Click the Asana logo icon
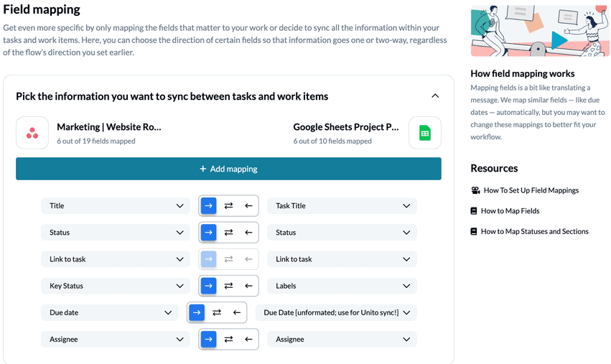The height and width of the screenshot is (364, 611). (32, 133)
